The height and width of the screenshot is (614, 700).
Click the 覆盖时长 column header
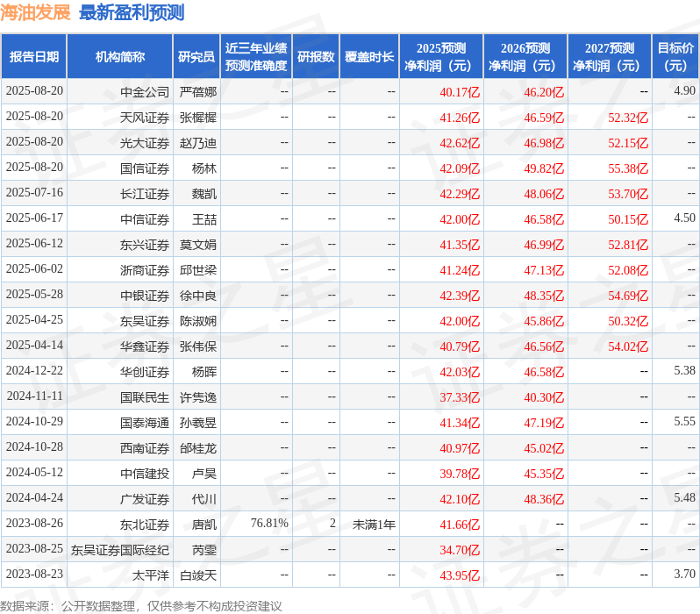tap(369, 57)
